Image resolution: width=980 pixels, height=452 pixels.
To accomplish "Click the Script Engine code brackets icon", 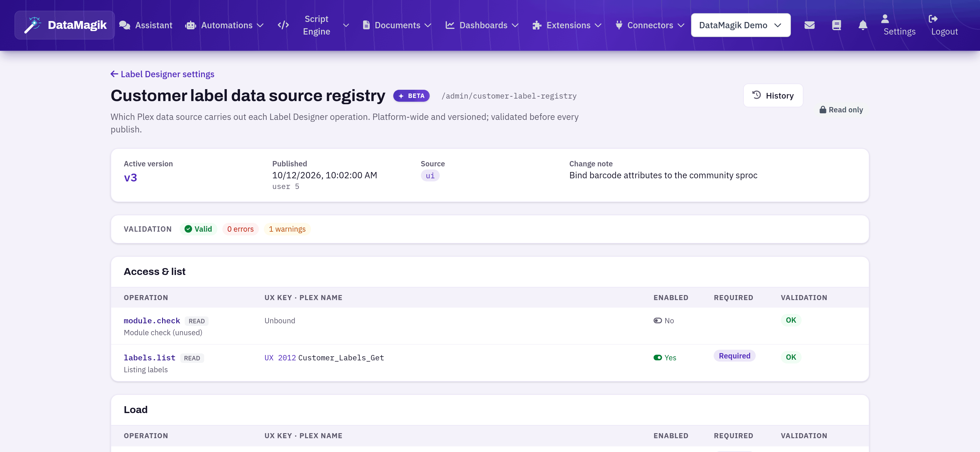I will click(x=283, y=25).
